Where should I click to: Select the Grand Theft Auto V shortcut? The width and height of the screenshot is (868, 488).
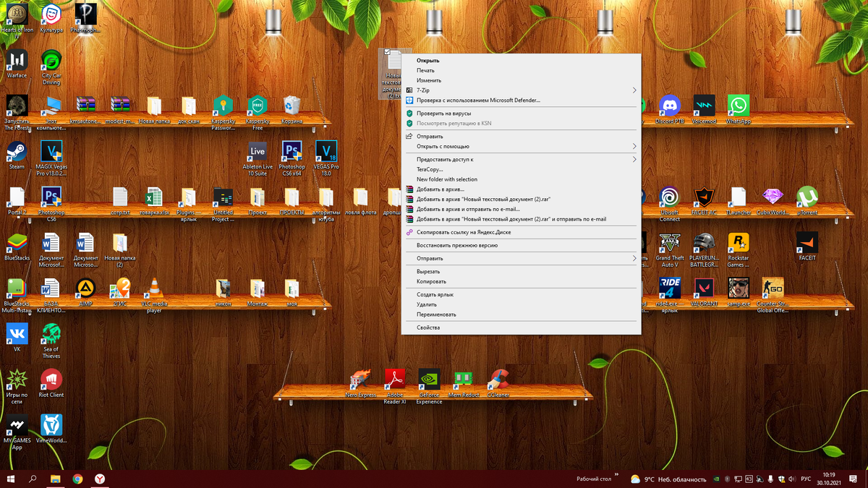point(670,250)
